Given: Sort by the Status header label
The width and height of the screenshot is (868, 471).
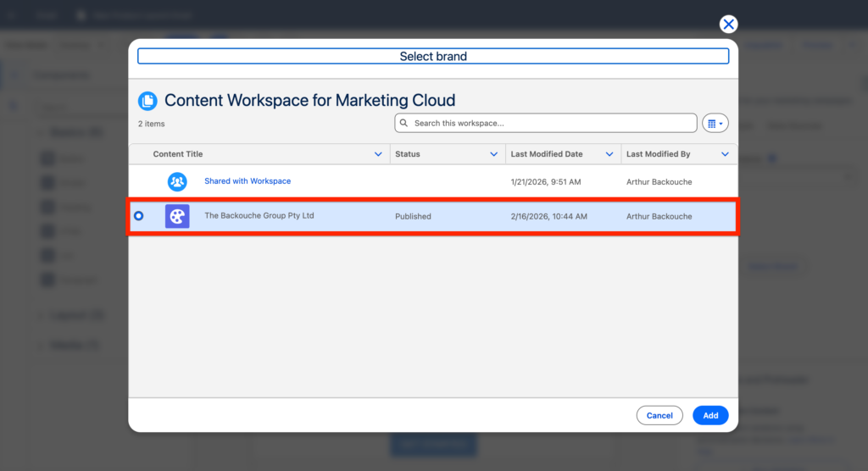Looking at the screenshot, I should click(x=408, y=154).
